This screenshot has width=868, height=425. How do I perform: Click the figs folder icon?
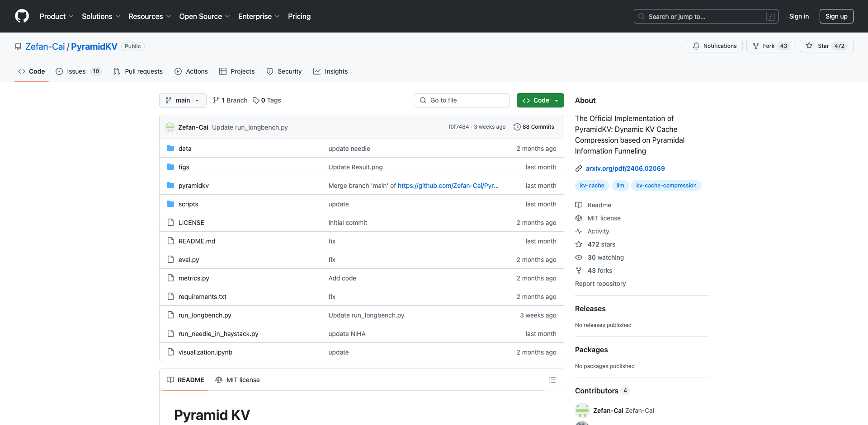170,167
